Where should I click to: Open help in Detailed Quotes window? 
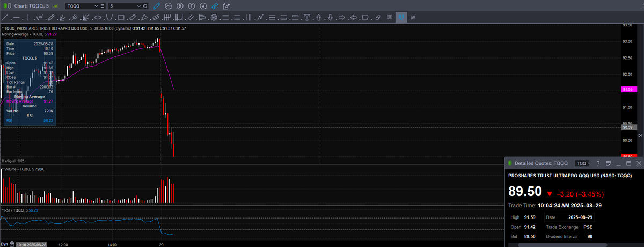(x=598, y=163)
